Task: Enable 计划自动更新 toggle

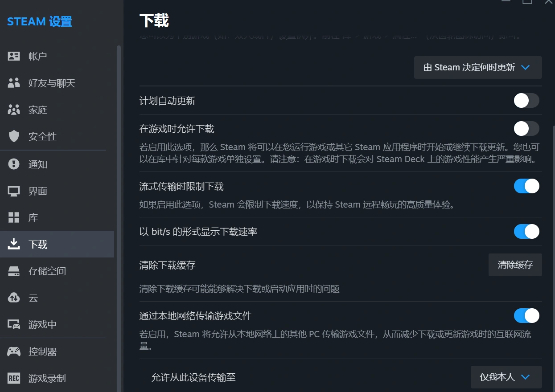Action: click(x=526, y=101)
